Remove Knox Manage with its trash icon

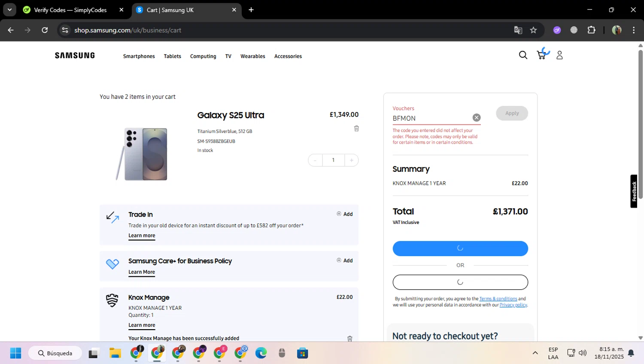tap(350, 339)
